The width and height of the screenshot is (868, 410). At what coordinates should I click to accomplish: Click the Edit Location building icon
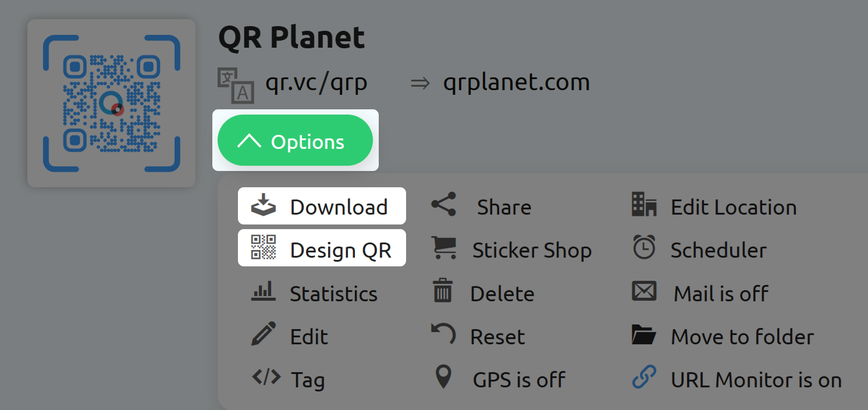[645, 205]
